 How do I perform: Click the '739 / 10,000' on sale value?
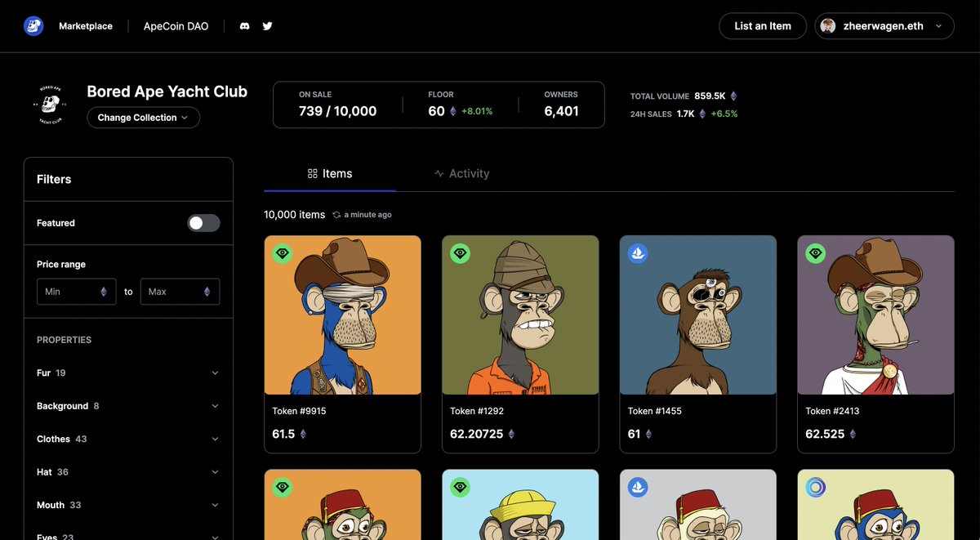pos(338,111)
